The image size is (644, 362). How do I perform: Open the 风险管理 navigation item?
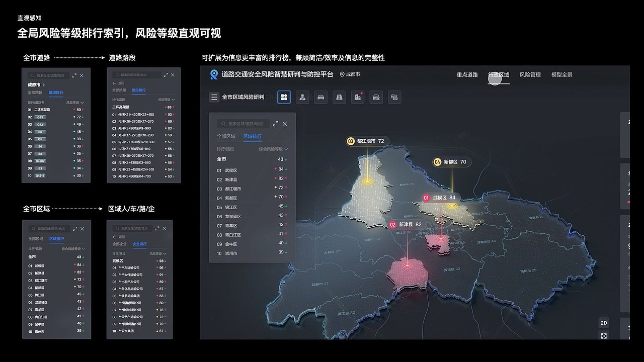coord(531,74)
